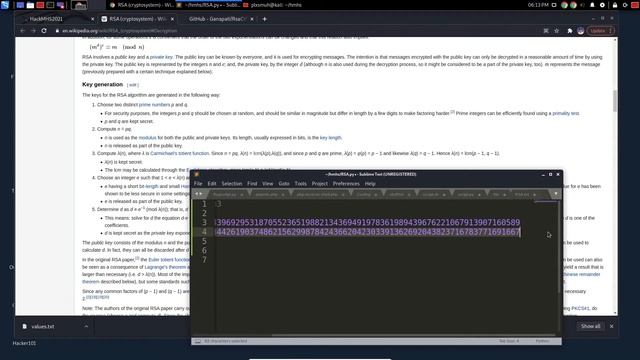Open Sublime Help menu
This screenshot has height=360, width=640.
(370, 184)
